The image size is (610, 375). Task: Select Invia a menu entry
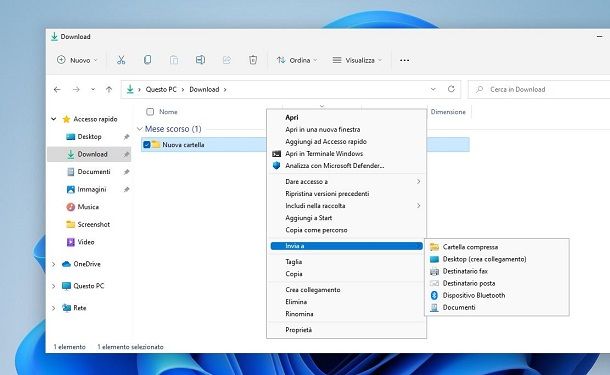tap(346, 246)
